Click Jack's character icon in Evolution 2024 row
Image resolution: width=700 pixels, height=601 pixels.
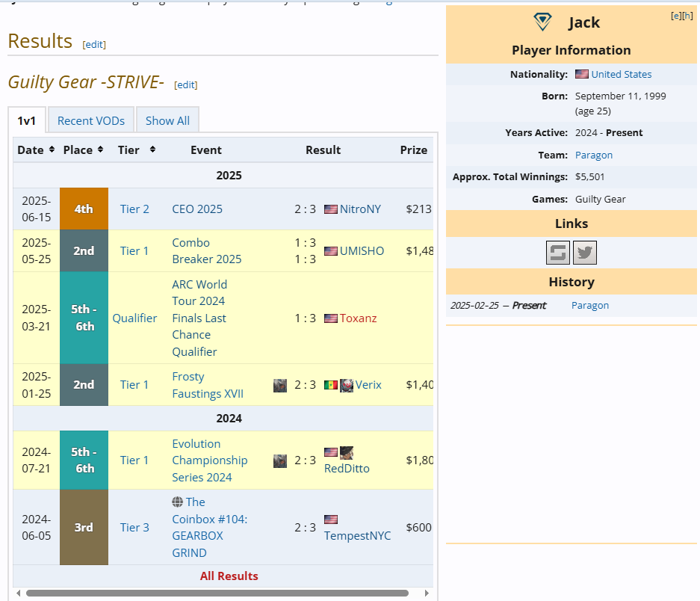point(280,460)
